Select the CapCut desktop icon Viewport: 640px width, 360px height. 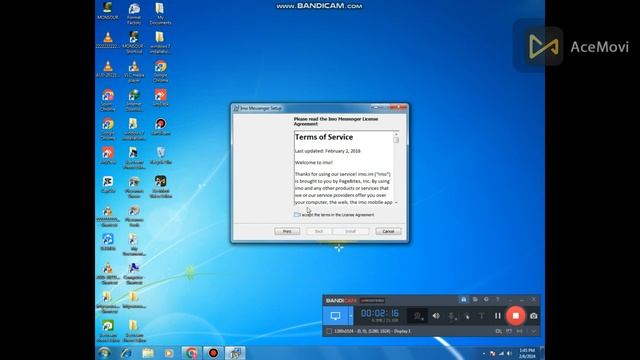point(108,184)
